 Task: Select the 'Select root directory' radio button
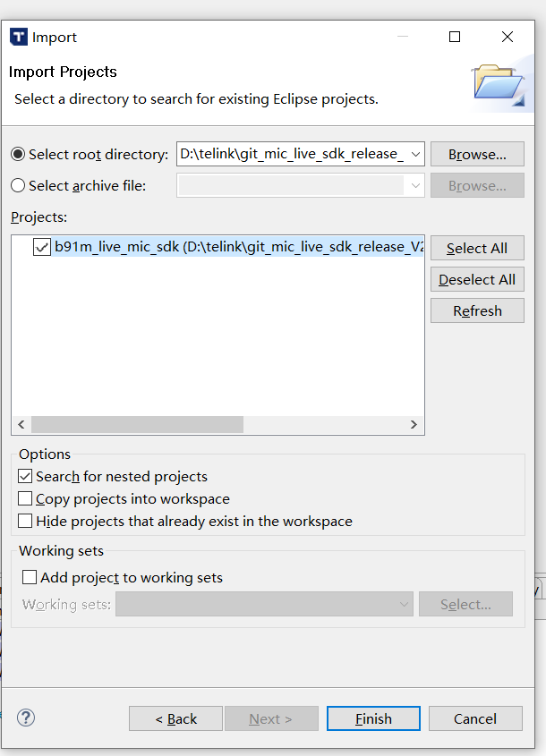coord(19,153)
